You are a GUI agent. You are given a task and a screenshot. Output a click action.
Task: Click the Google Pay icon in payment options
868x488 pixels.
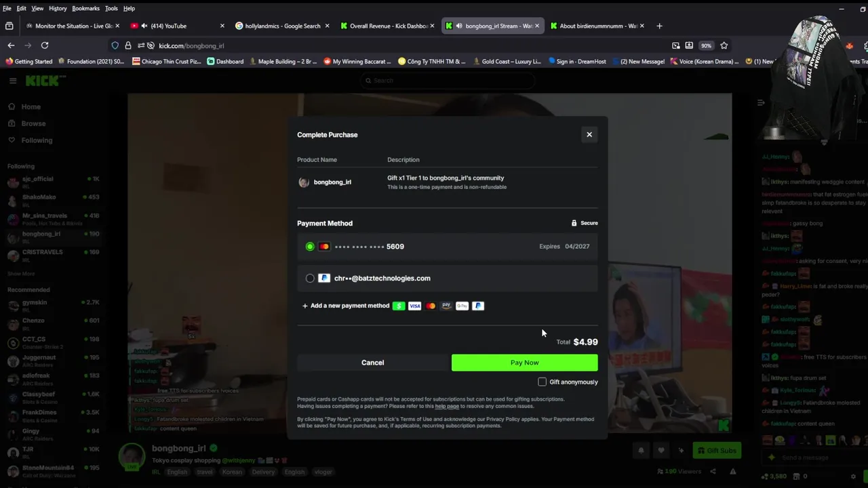tap(462, 306)
